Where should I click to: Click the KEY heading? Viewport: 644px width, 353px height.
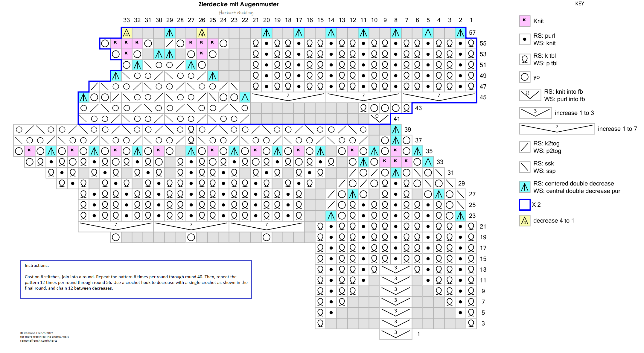click(x=579, y=4)
